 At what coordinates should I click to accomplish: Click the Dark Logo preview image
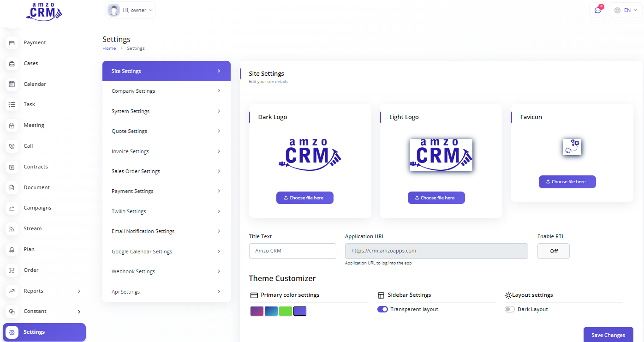pyautogui.click(x=310, y=155)
